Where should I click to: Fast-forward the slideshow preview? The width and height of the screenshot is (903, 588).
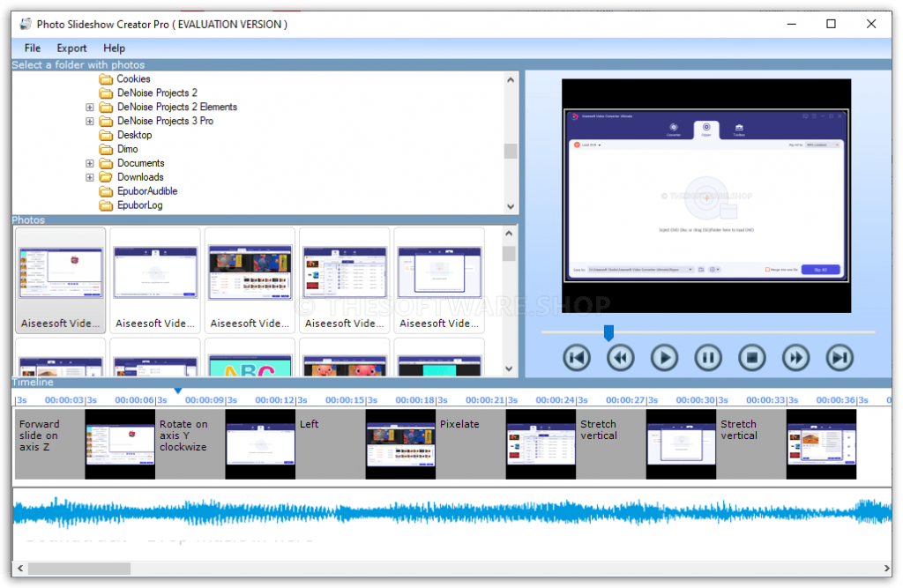click(796, 357)
